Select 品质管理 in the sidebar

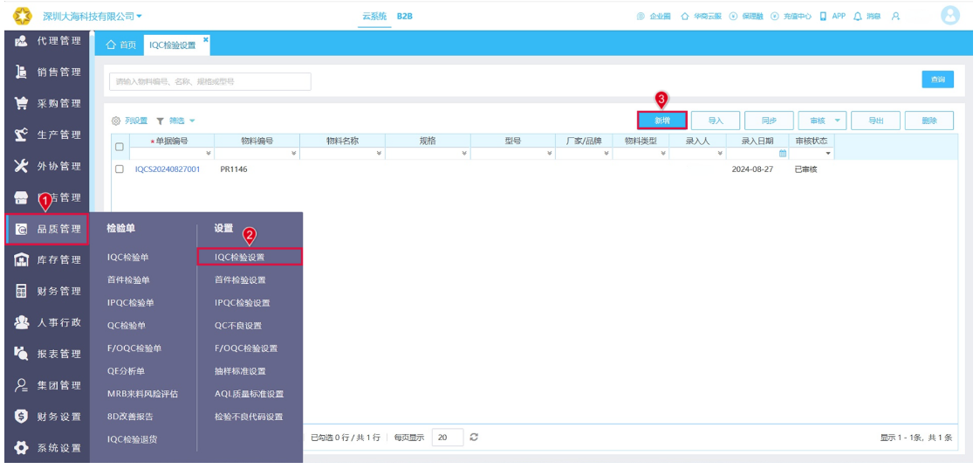tap(47, 229)
